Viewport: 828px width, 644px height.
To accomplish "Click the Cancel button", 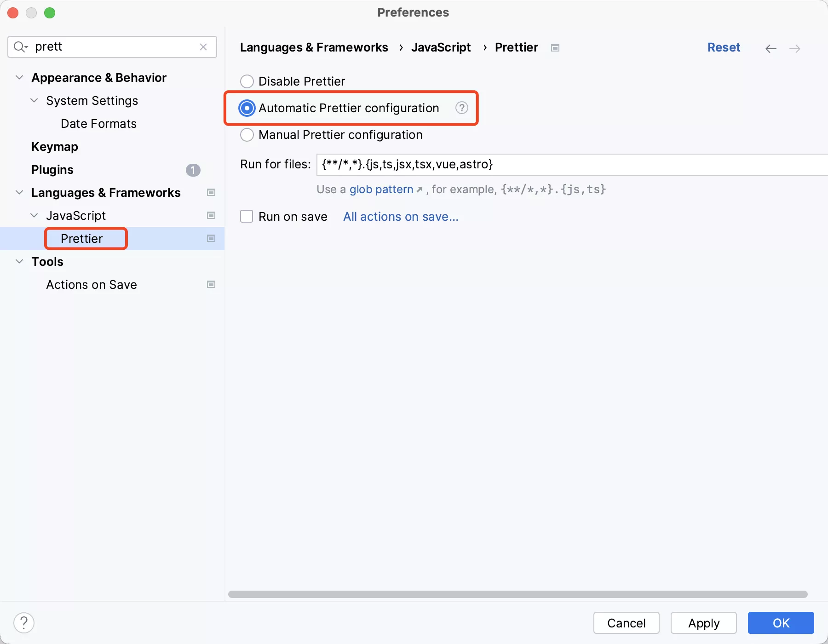I will [x=627, y=623].
